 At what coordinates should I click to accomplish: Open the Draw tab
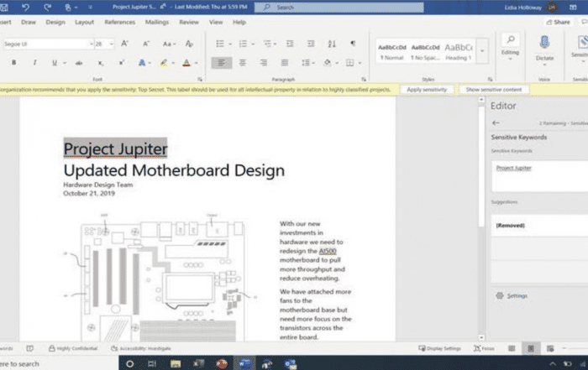pos(29,22)
